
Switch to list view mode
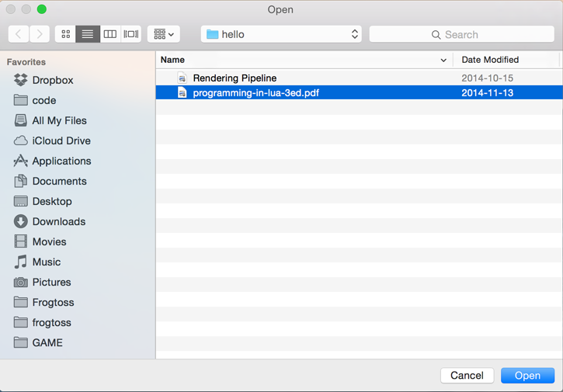click(x=88, y=34)
